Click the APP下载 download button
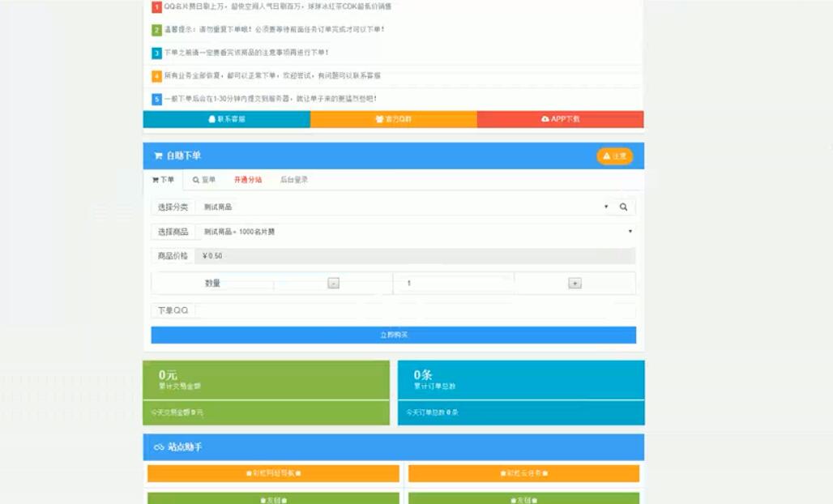 tap(561, 119)
